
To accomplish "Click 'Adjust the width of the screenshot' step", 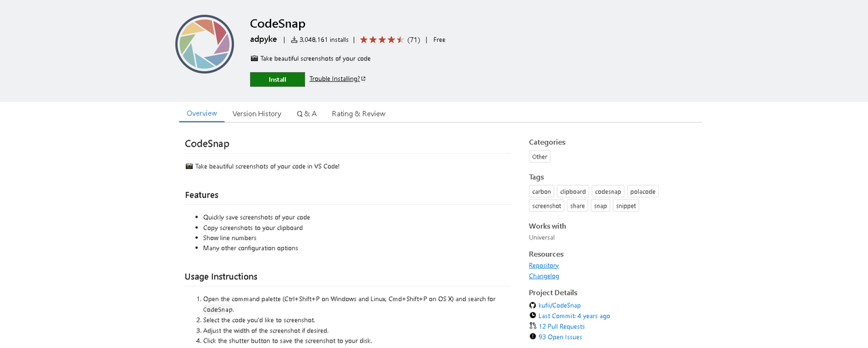I will click(266, 330).
